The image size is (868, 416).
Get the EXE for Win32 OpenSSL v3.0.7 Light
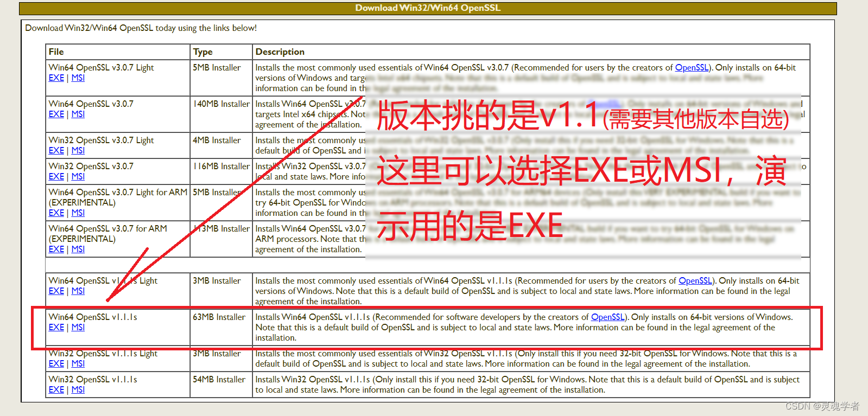click(x=56, y=151)
